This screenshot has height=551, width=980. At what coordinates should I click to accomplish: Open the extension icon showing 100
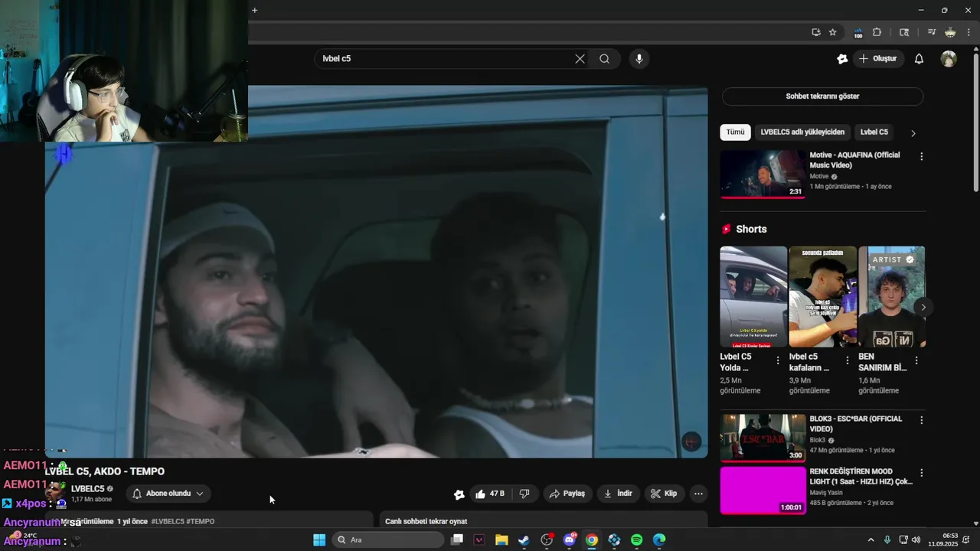(857, 33)
